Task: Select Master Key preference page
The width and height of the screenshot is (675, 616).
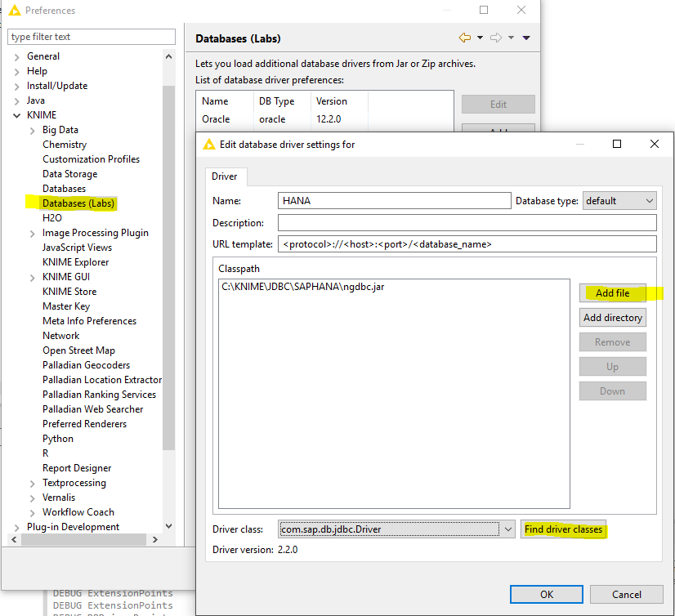Action: pos(66,306)
